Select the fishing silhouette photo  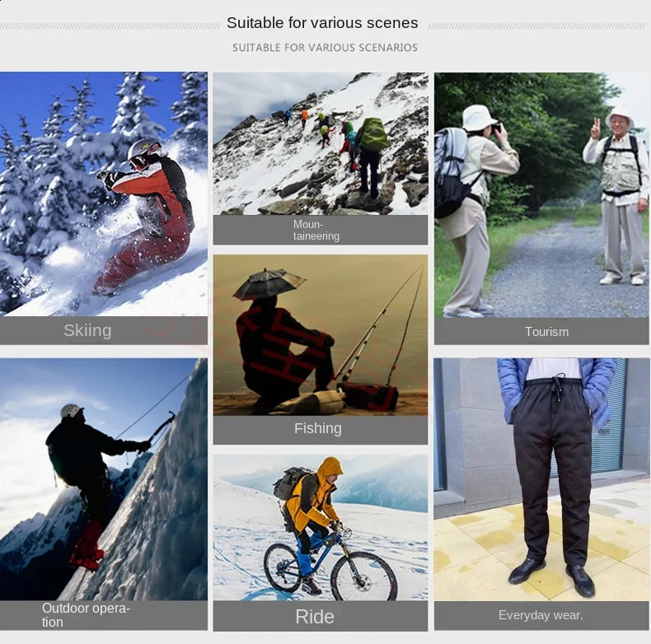[x=320, y=334]
